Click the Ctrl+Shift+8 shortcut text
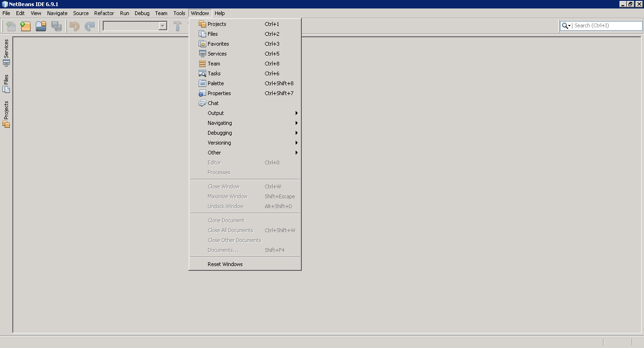644x348 pixels. (279, 83)
